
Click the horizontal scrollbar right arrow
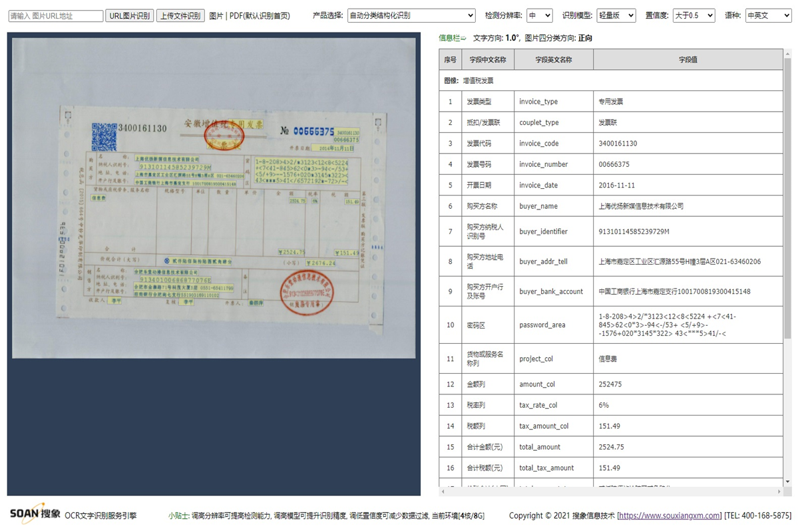(x=778, y=491)
